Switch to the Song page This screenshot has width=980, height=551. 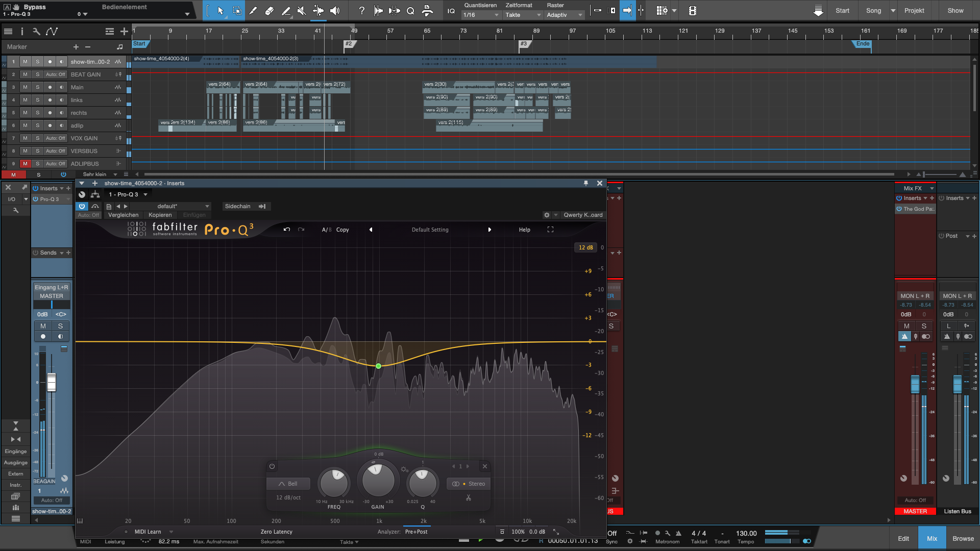pyautogui.click(x=874, y=11)
